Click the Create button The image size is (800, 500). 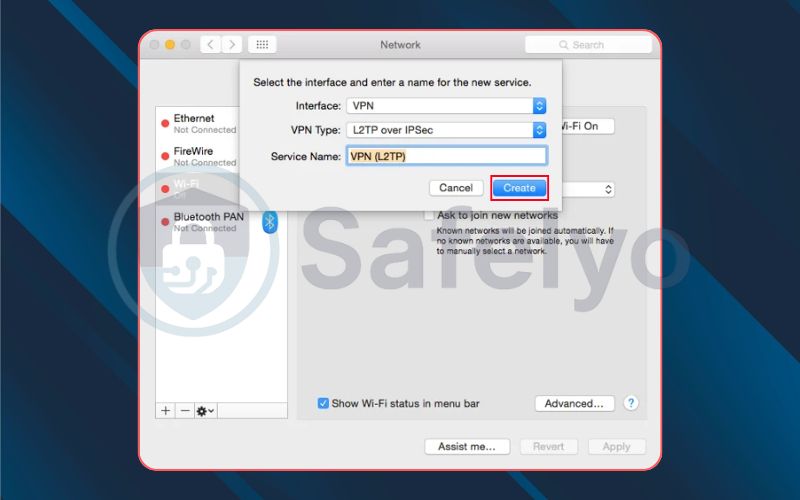[x=519, y=188]
